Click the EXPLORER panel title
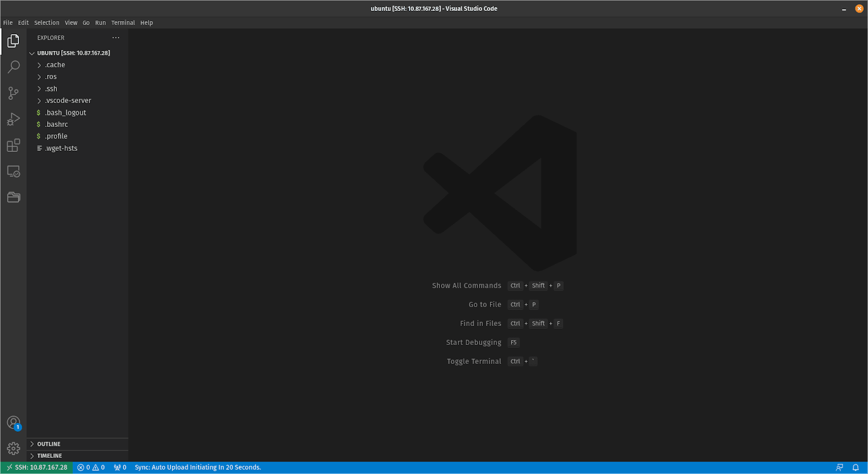The image size is (868, 474). coord(51,37)
